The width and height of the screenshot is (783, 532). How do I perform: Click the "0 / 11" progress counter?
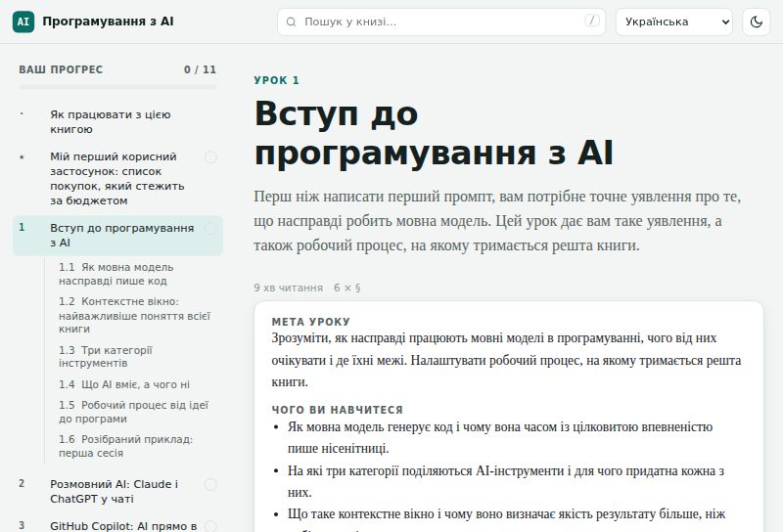tap(200, 69)
